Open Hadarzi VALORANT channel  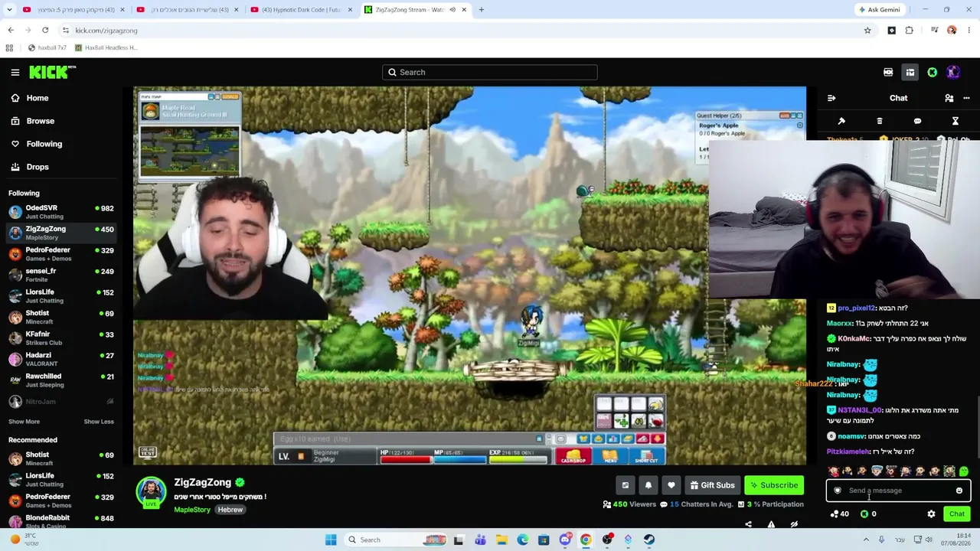tap(61, 359)
